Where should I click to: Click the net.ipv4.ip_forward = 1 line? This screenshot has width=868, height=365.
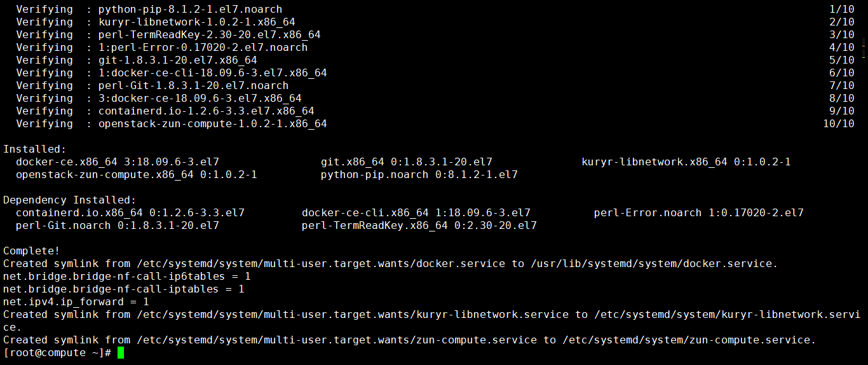pos(76,302)
